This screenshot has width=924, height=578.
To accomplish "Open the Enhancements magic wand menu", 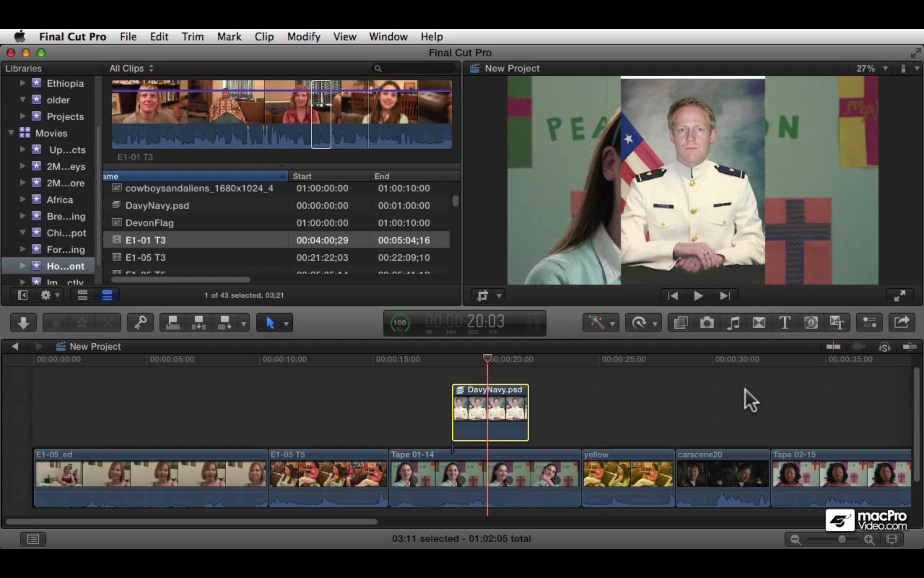I will pyautogui.click(x=601, y=323).
